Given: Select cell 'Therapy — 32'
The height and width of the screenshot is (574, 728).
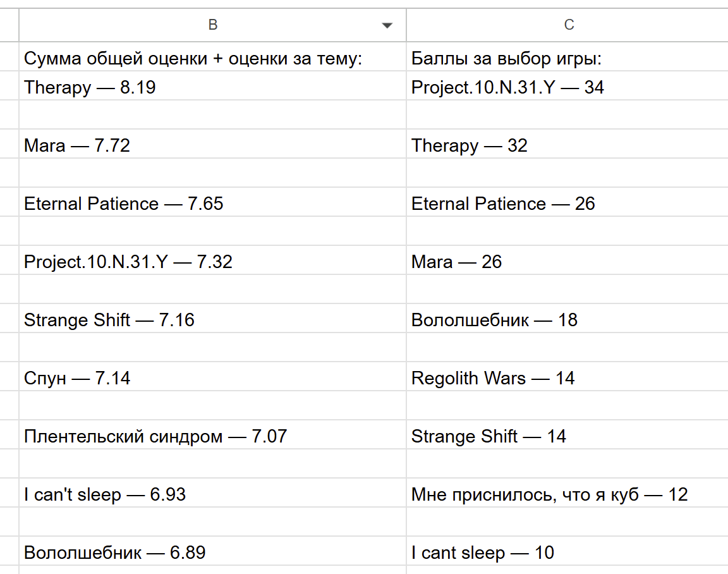Looking at the screenshot, I should [x=567, y=144].
